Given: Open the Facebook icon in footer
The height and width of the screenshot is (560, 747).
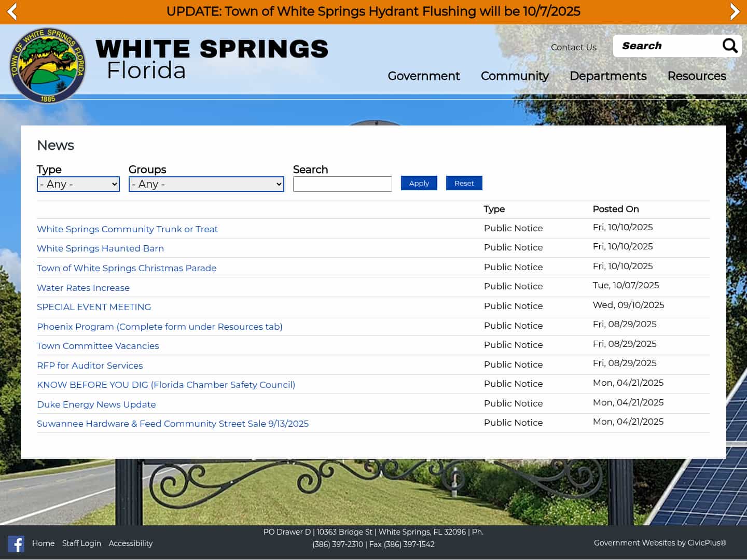Looking at the screenshot, I should [x=16, y=543].
